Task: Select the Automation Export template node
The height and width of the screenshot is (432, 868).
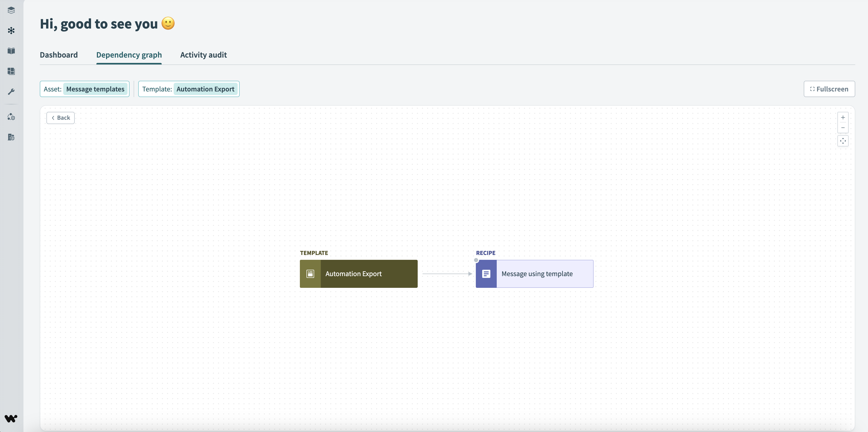Action: tap(359, 274)
